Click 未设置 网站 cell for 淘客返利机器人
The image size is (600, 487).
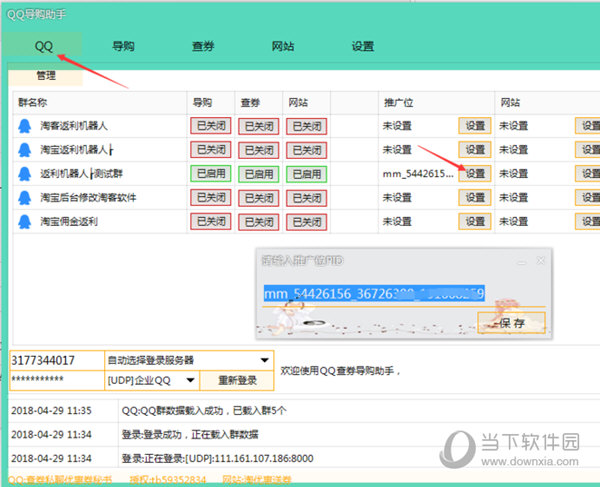coord(513,126)
